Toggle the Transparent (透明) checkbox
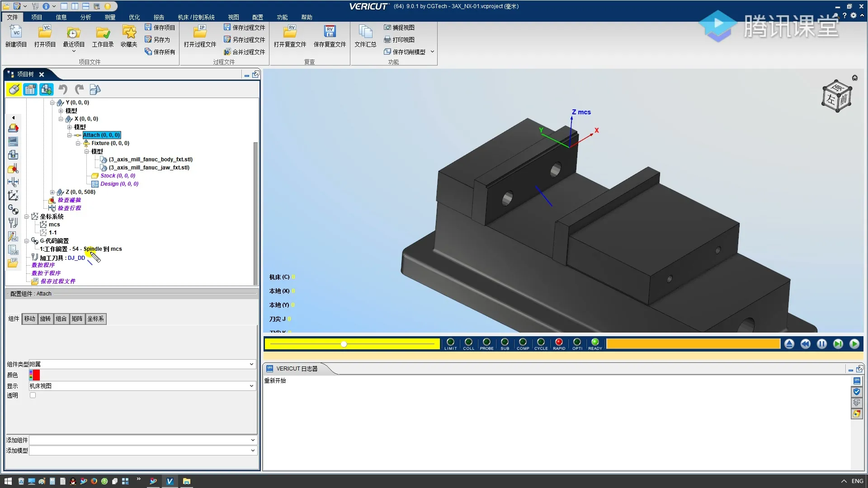Viewport: 868px width, 488px height. [33, 395]
